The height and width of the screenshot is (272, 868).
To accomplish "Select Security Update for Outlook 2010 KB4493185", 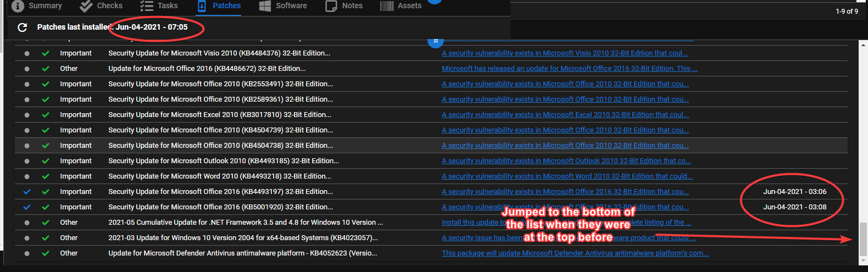I will pos(224,161).
